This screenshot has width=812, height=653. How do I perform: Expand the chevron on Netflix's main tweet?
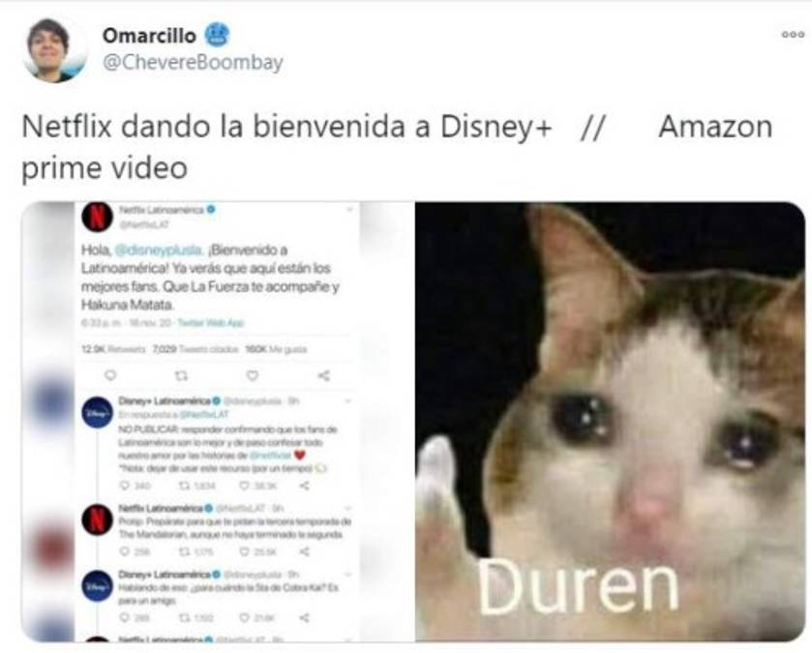click(349, 210)
